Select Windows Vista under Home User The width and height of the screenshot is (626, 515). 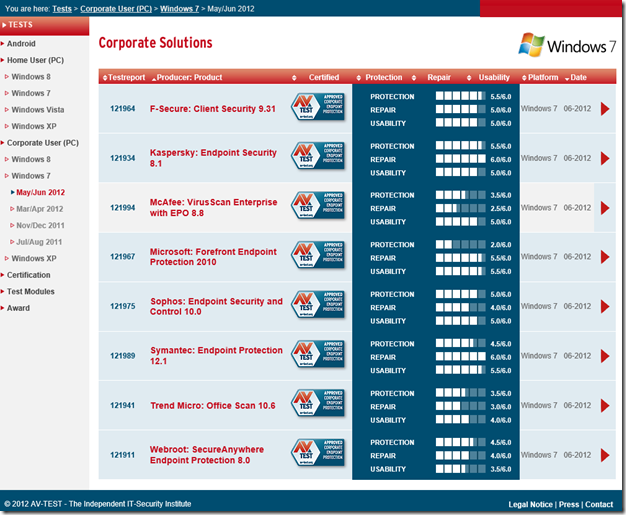pyautogui.click(x=38, y=110)
